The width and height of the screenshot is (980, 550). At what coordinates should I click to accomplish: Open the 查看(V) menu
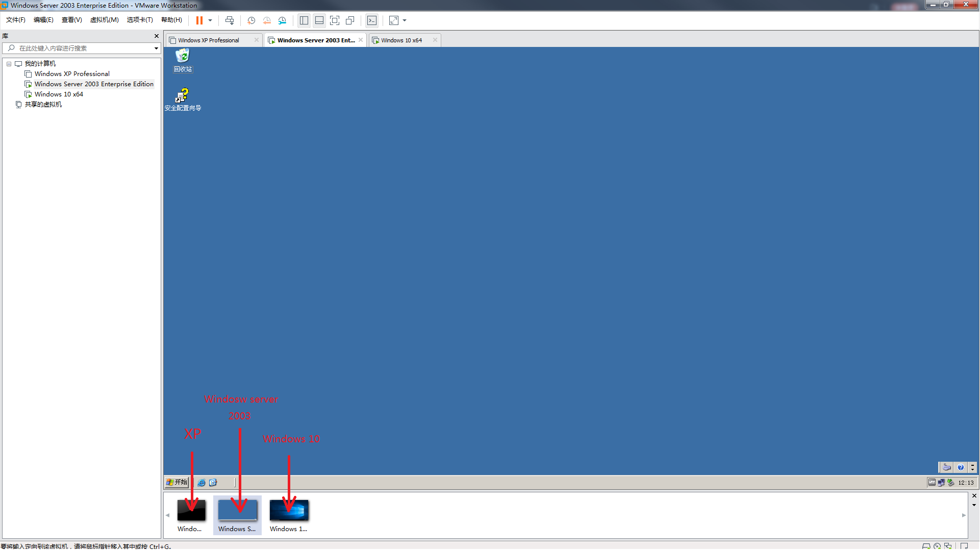pyautogui.click(x=72, y=20)
